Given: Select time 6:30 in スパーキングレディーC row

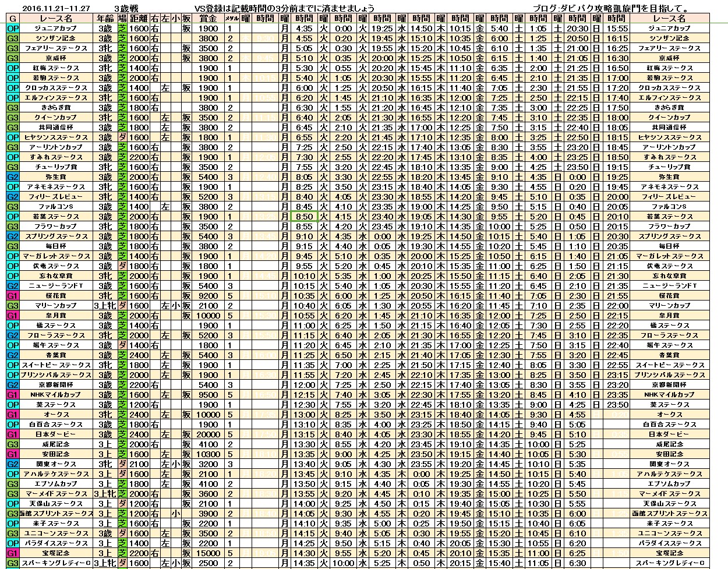Looking at the screenshot, I should tap(577, 563).
